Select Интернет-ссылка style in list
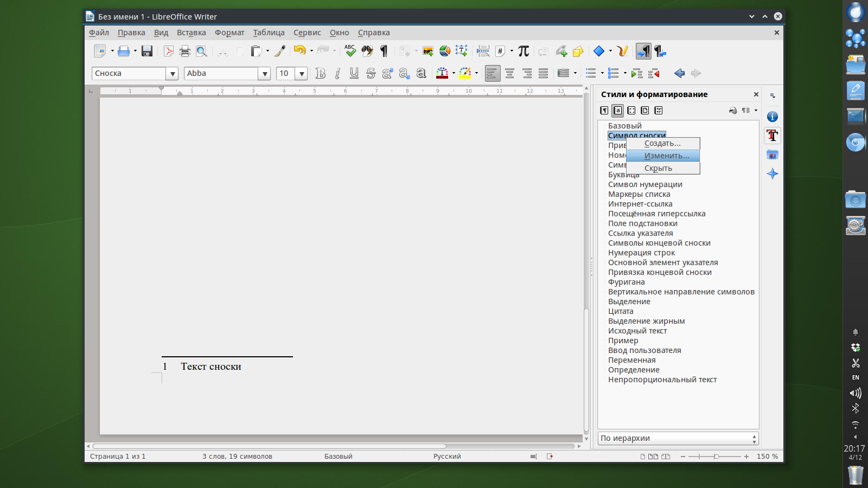 tap(640, 204)
